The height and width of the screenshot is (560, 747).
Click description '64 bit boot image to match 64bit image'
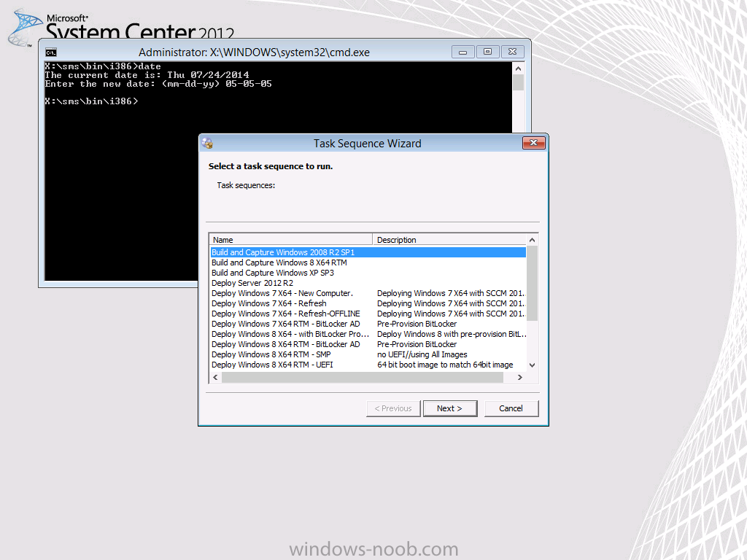[445, 365]
